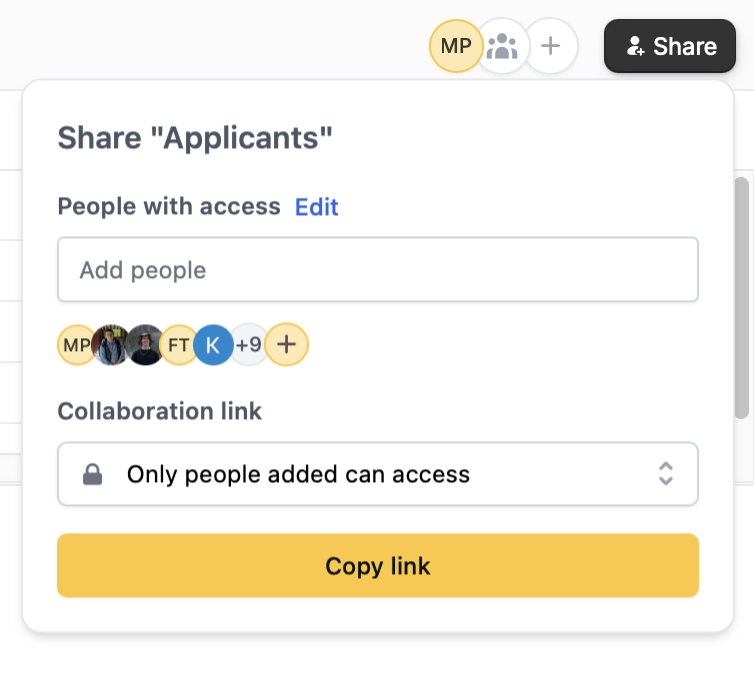Click the Edit link next to People with access
754x678 pixels.
[316, 207]
